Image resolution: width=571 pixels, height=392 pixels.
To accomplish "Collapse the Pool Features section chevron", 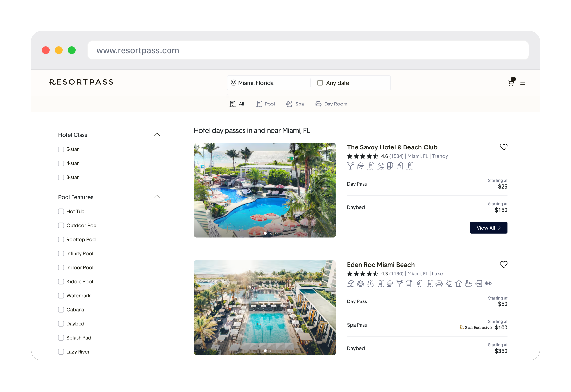I will (157, 197).
